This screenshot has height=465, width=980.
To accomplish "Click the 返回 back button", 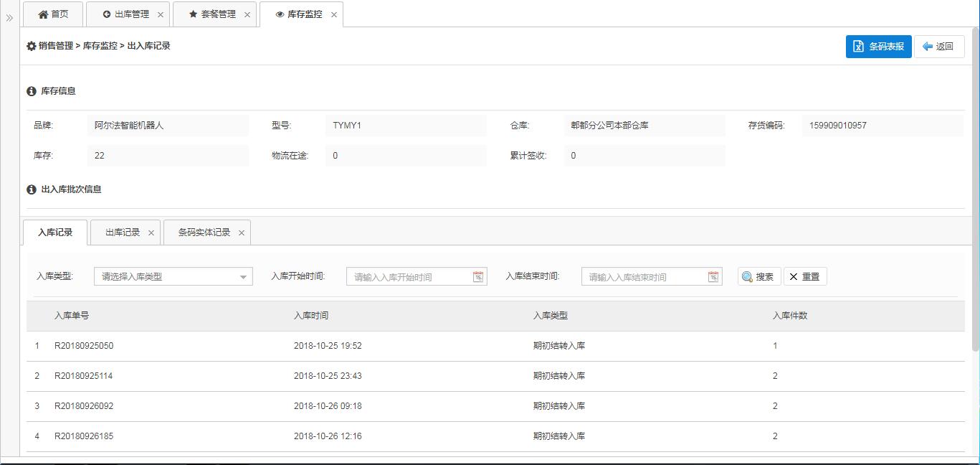I will coord(938,47).
